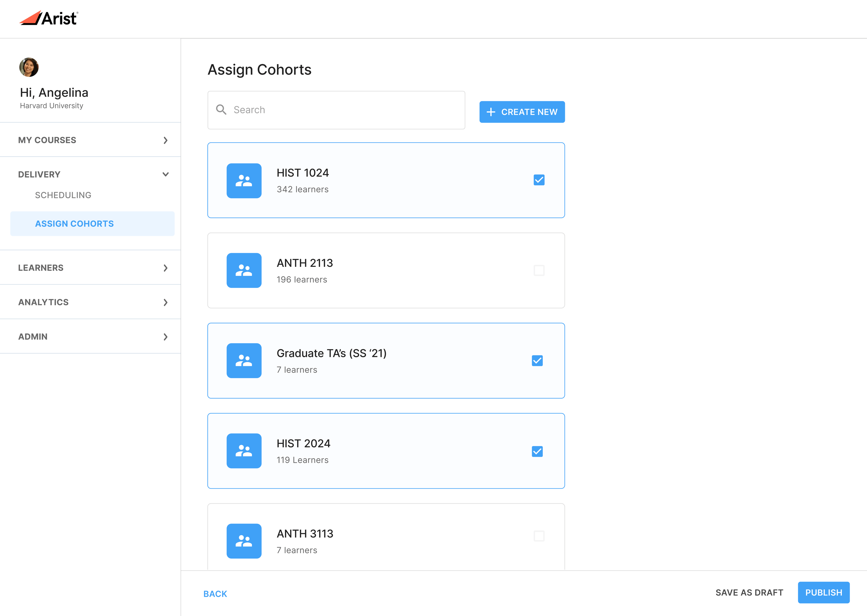
Task: Uncheck the HIST 1024 cohort
Action: pos(539,180)
